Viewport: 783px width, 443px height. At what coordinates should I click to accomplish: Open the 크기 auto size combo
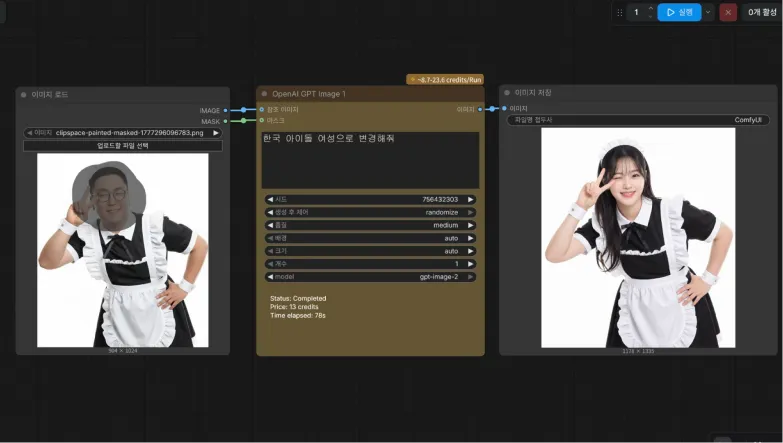(371, 251)
